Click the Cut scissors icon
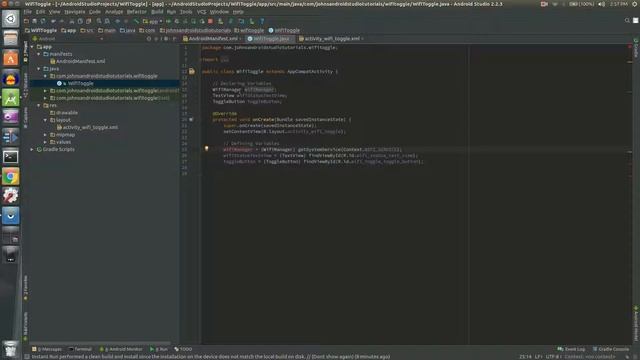The width and height of the screenshot is (640, 360). [x=72, y=21]
